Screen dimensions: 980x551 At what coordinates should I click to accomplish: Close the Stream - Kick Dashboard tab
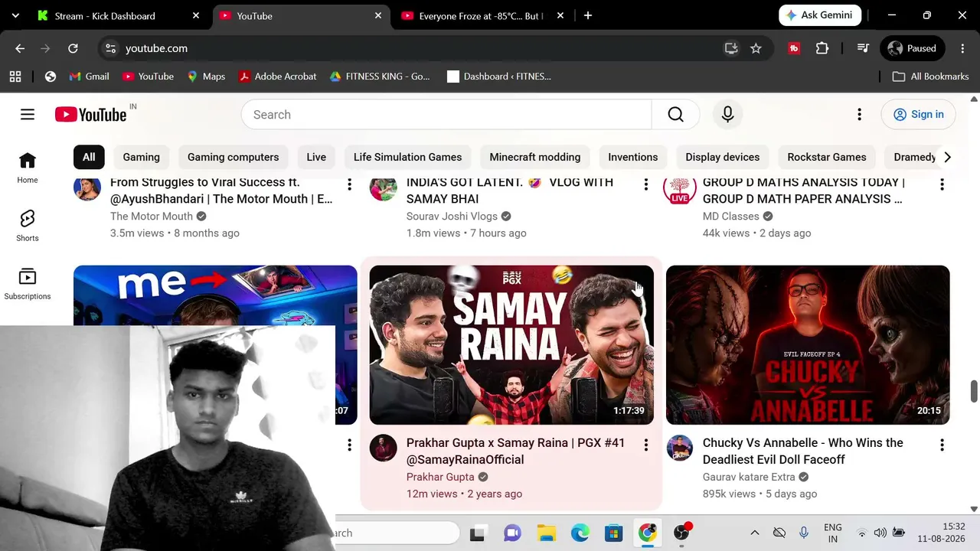[x=196, y=15]
